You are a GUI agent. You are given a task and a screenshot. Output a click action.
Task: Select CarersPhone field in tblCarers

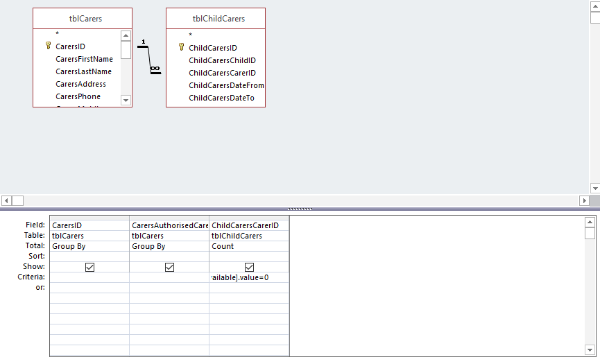[x=78, y=97]
